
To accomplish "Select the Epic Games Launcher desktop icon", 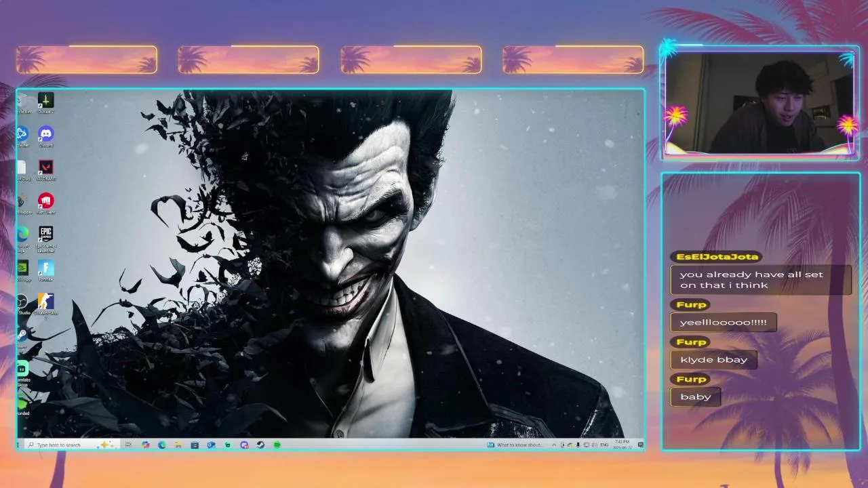I will click(45, 239).
